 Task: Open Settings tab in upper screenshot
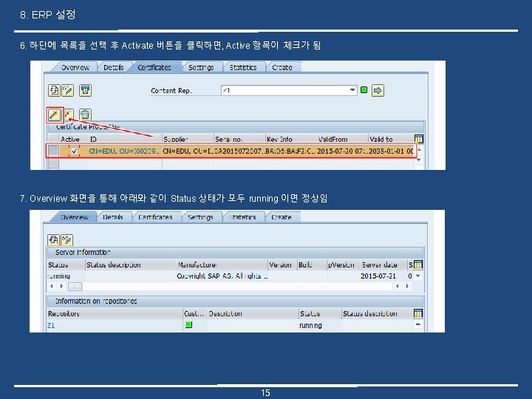(x=201, y=67)
